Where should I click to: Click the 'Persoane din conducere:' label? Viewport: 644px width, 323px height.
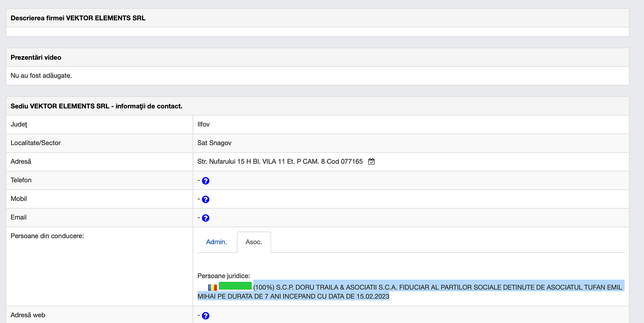coord(47,236)
